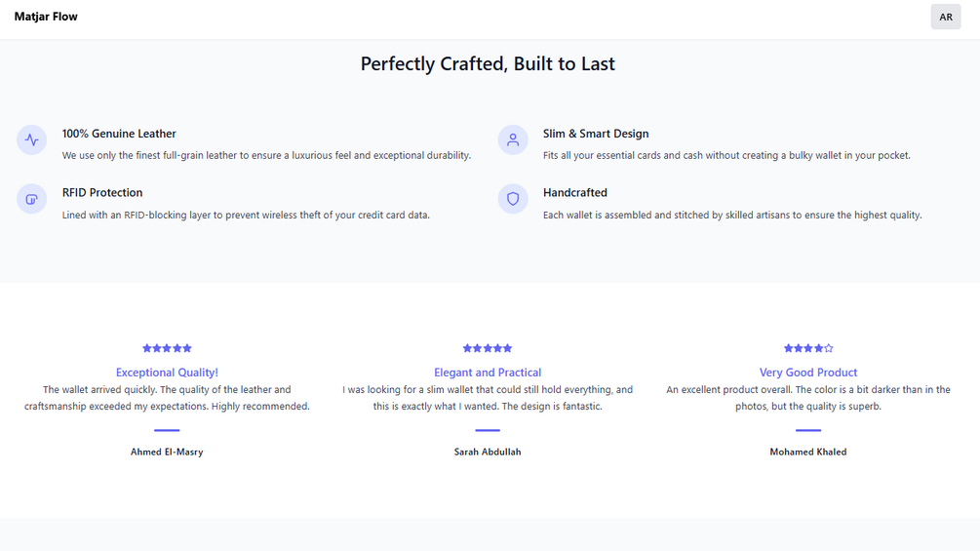Image resolution: width=980 pixels, height=551 pixels.
Task: Click reviewer name Sarah Abdullah
Action: point(488,453)
